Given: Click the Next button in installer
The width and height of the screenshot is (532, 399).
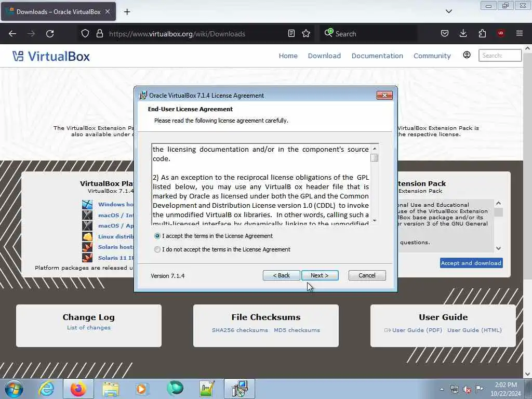Looking at the screenshot, I should click(x=320, y=275).
